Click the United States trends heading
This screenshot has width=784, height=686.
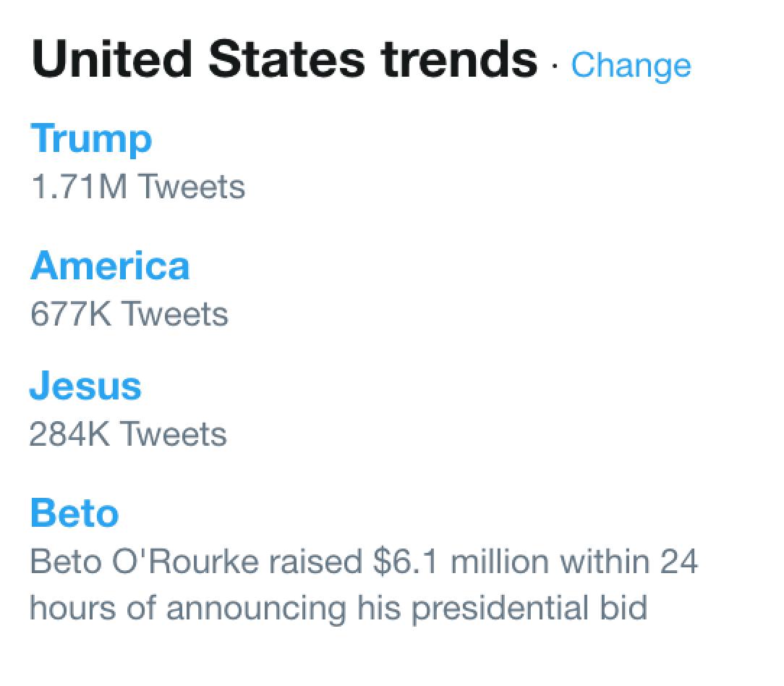click(x=284, y=59)
